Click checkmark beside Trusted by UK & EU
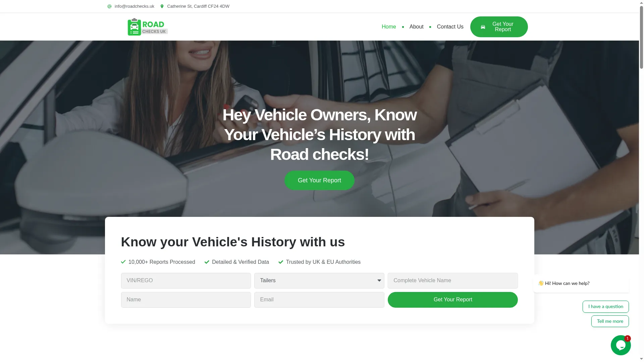Image resolution: width=644 pixels, height=362 pixels. point(281,262)
